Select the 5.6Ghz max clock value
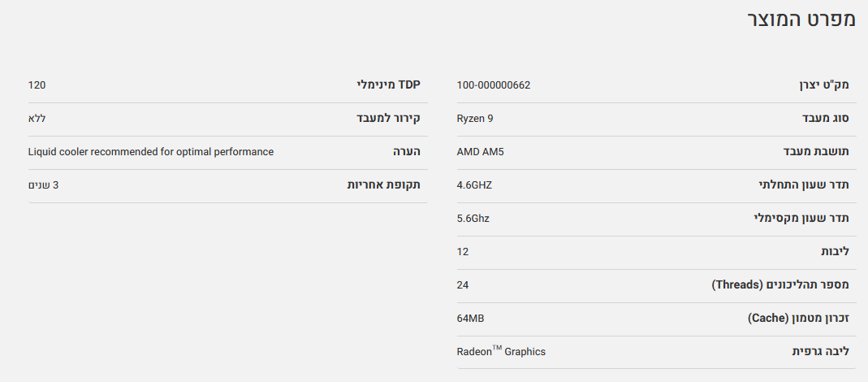 point(473,219)
